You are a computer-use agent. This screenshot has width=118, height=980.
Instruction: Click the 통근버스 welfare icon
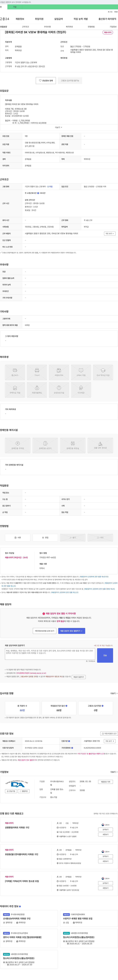15,372
